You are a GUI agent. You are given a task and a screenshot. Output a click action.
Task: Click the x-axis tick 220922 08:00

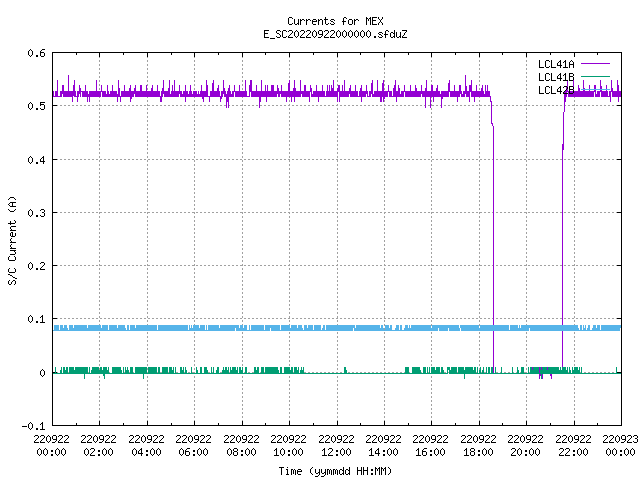click(x=241, y=445)
